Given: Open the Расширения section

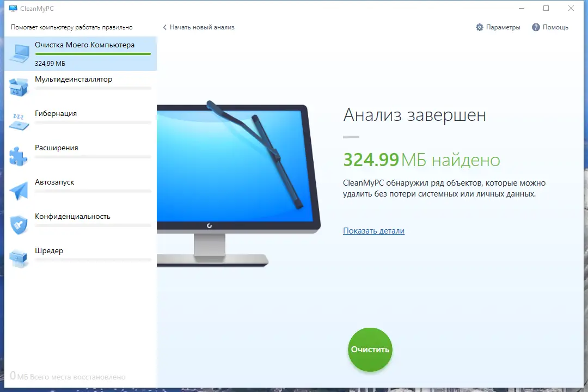Looking at the screenshot, I should click(x=81, y=156).
